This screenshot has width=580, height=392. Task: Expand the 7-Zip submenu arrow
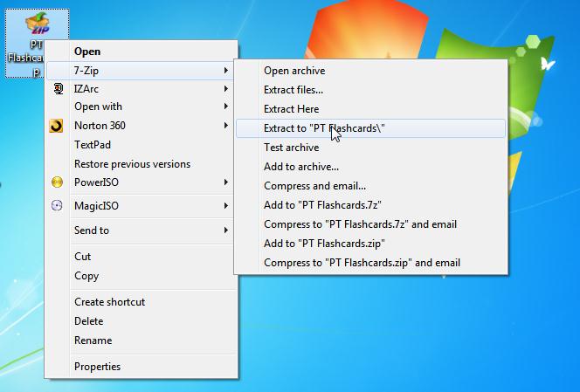pyautogui.click(x=225, y=70)
